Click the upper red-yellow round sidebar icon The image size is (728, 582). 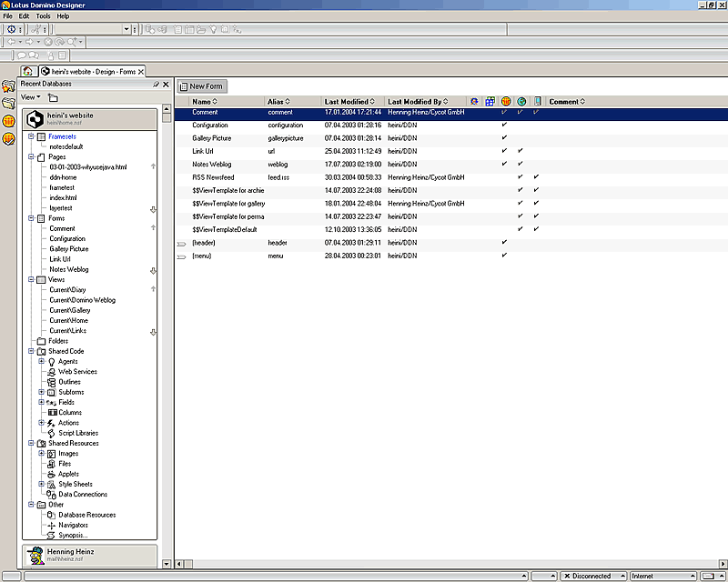(8, 121)
